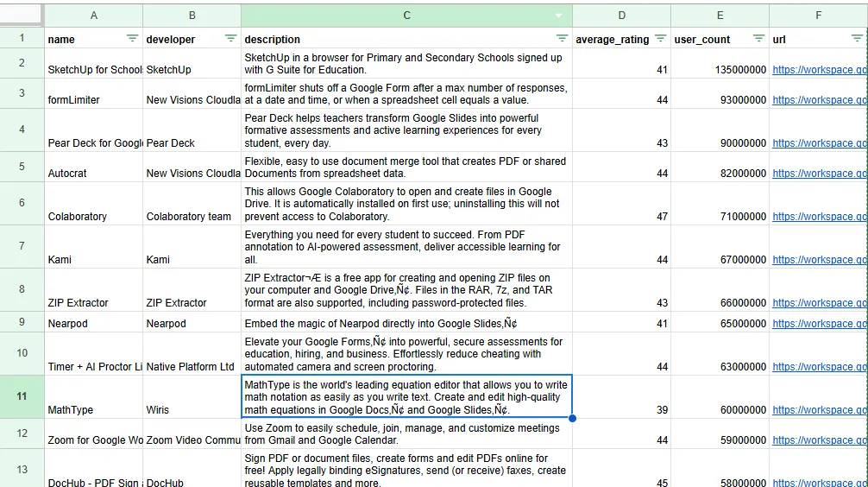Select user count 135000000 cell

point(720,63)
